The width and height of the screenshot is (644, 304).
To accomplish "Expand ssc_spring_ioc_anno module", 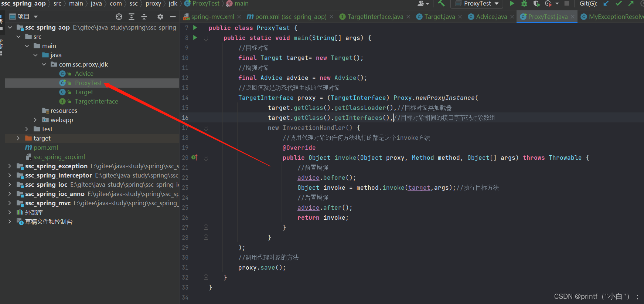I will (x=10, y=194).
